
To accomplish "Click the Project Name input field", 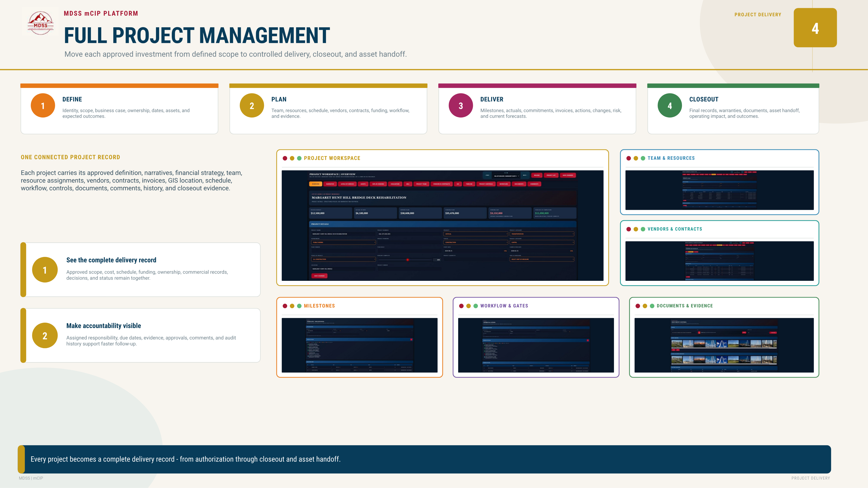I will (343, 234).
